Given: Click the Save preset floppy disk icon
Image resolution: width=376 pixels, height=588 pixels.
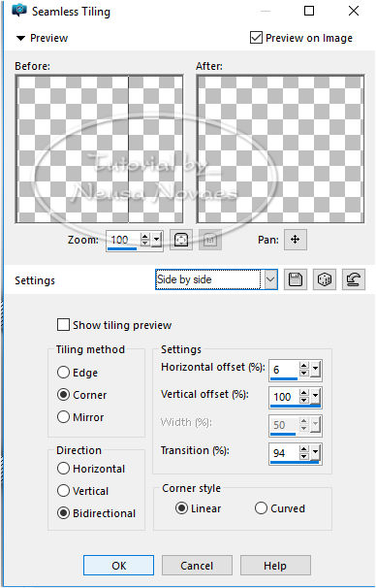Looking at the screenshot, I should coord(296,279).
